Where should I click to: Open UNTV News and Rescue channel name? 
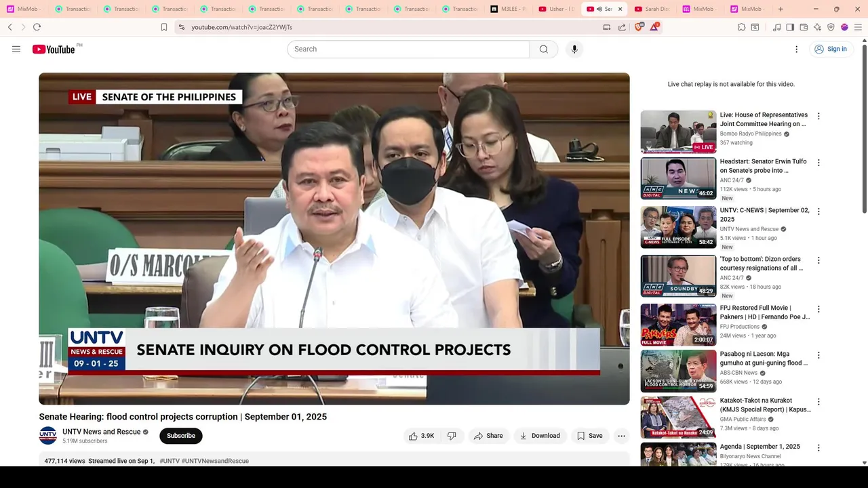pyautogui.click(x=102, y=432)
